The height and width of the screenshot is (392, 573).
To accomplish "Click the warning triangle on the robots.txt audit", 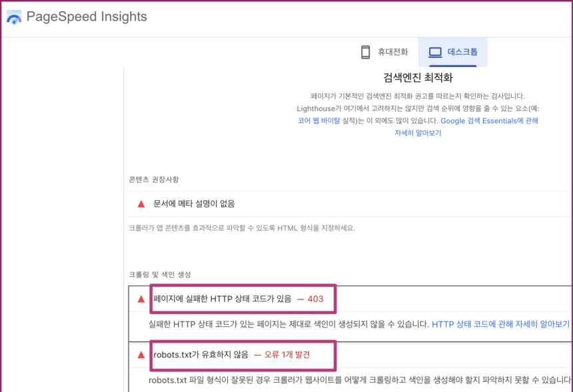I will click(140, 355).
